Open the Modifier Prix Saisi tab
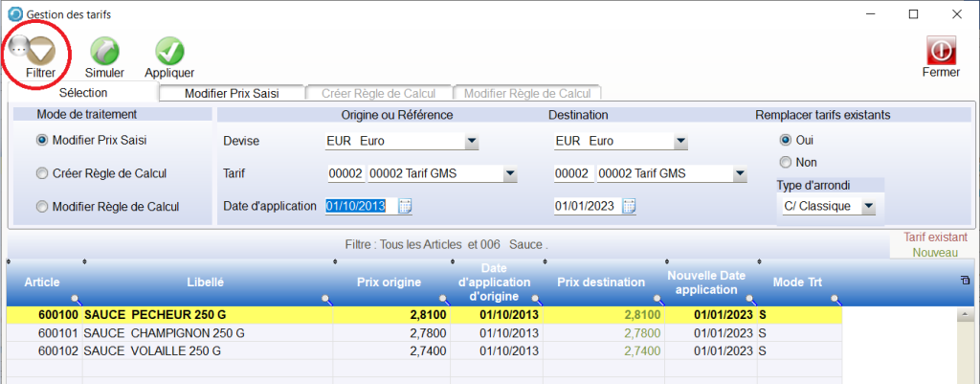Viewport: 980px width, 384px height. click(x=231, y=93)
